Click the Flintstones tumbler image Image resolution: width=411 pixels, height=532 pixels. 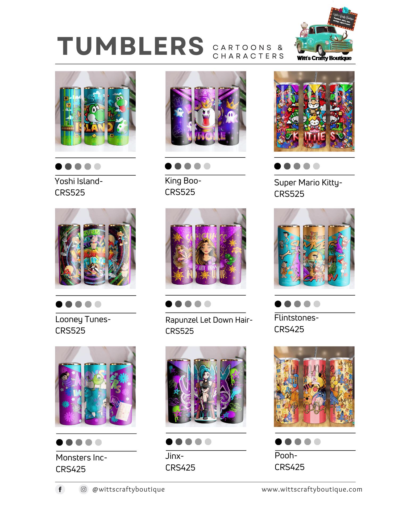tap(314, 248)
